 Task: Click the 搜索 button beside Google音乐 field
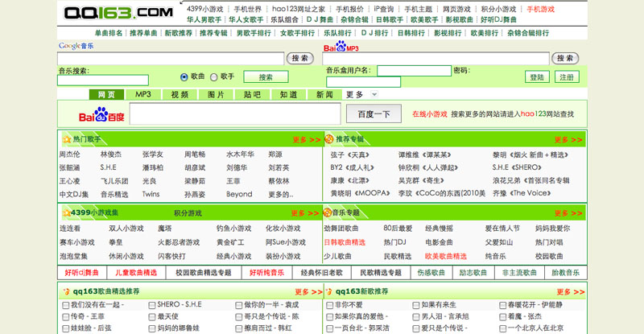[299, 58]
